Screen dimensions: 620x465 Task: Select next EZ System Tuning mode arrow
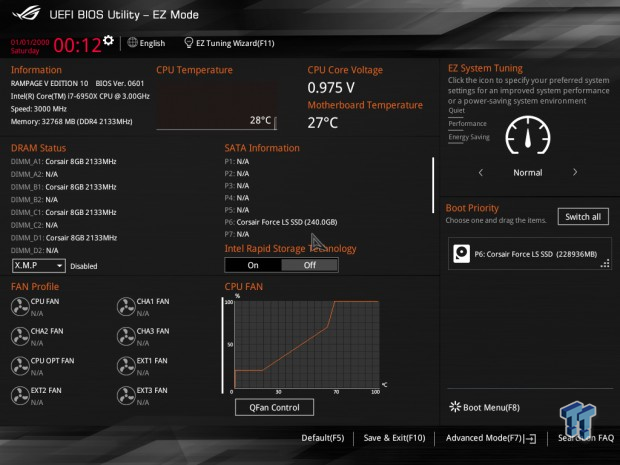[x=575, y=172]
